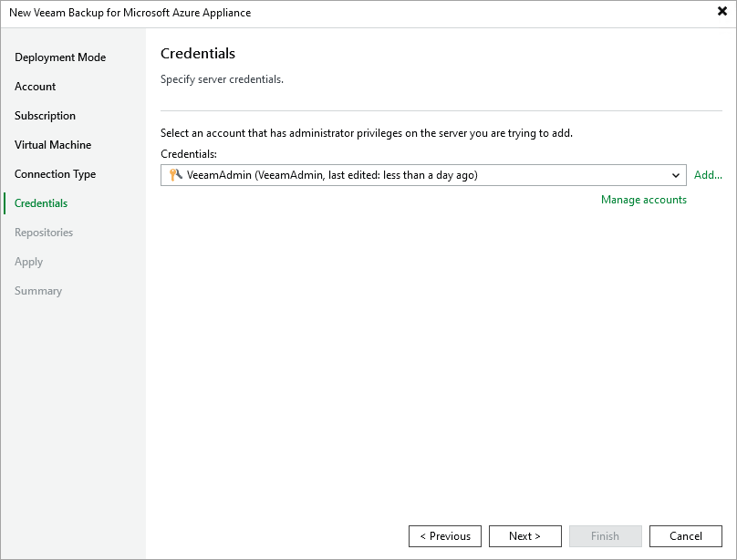
Task: Click the Next button
Action: click(x=525, y=536)
